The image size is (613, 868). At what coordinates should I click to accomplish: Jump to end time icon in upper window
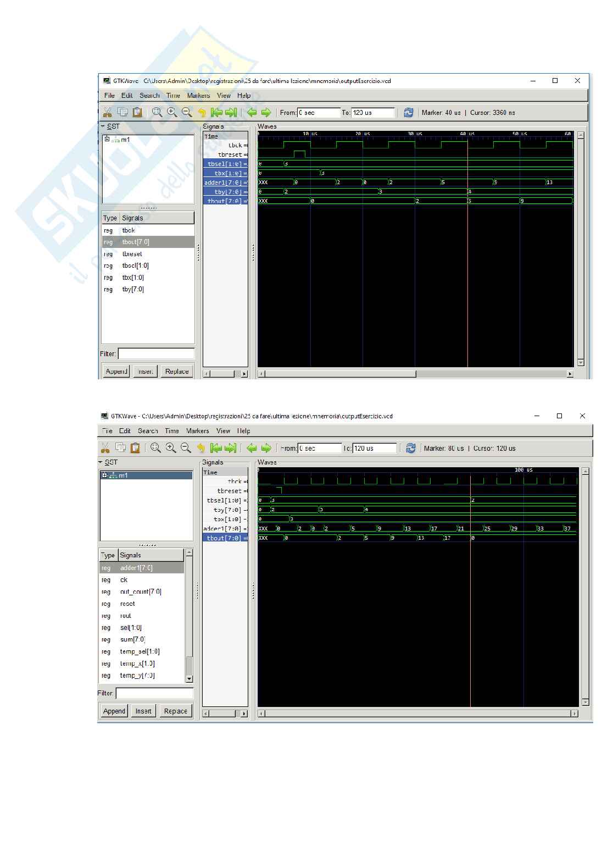231,112
